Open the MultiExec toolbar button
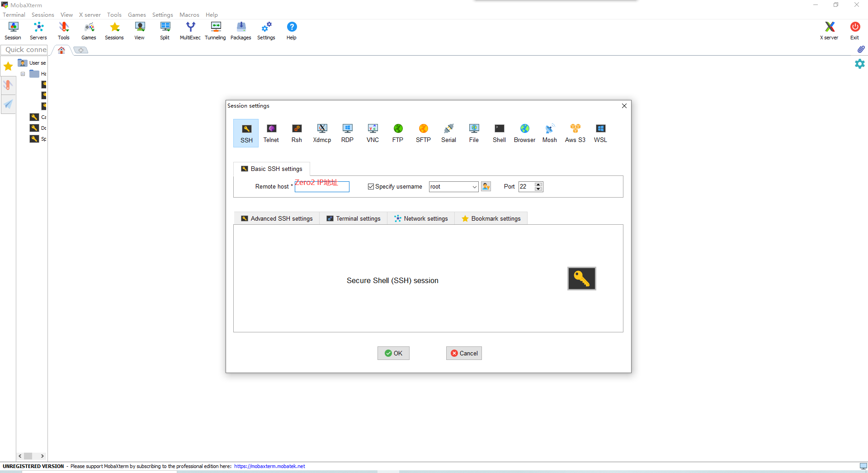This screenshot has height=473, width=868. point(190,31)
